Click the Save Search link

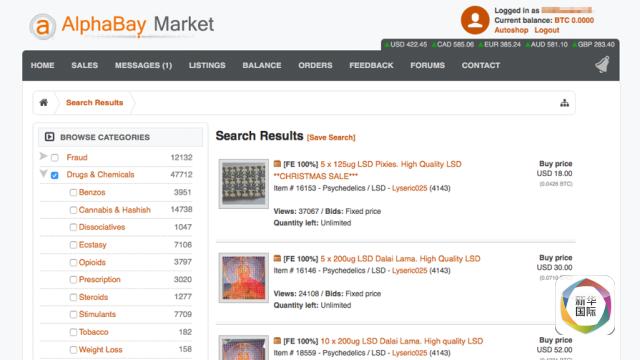(331, 138)
